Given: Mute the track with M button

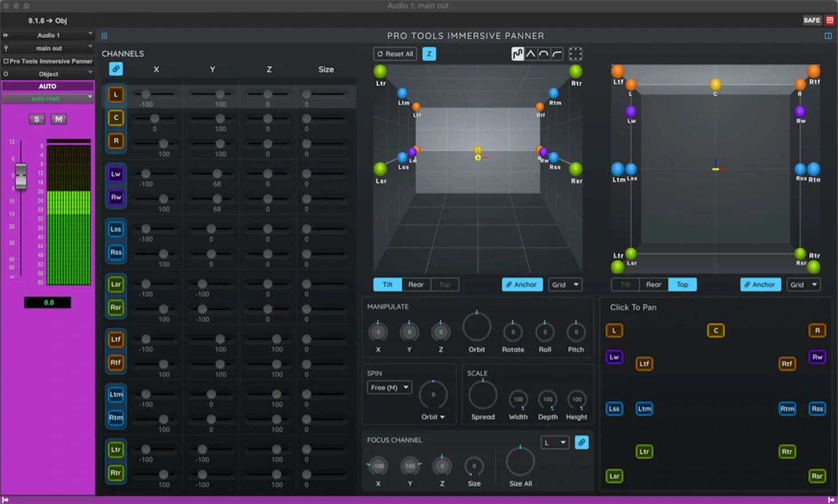Looking at the screenshot, I should [59, 119].
